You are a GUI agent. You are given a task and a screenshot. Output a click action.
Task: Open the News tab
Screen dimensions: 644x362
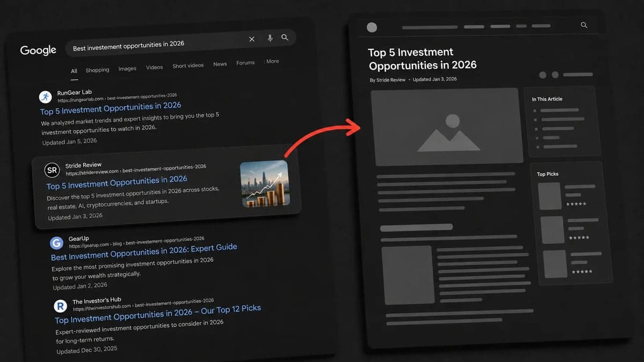(220, 64)
